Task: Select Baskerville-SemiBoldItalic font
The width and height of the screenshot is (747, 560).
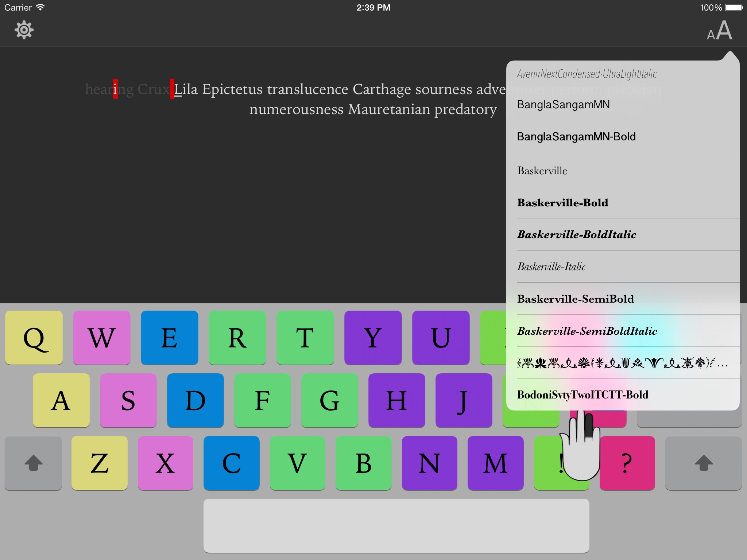Action: point(623,331)
